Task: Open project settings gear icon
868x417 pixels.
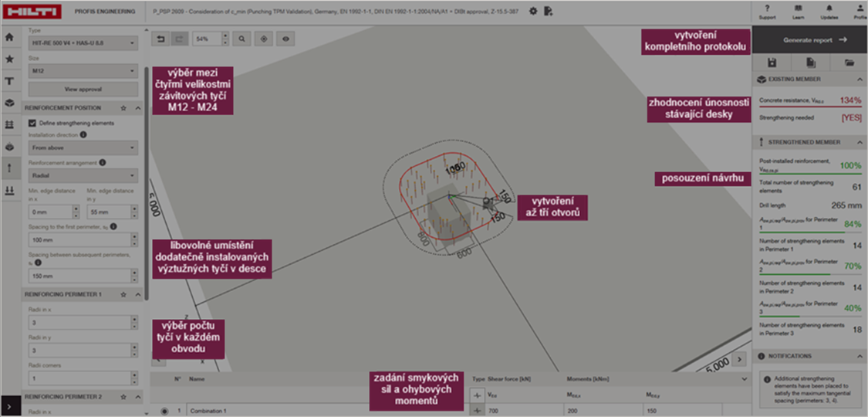Action: click(533, 11)
